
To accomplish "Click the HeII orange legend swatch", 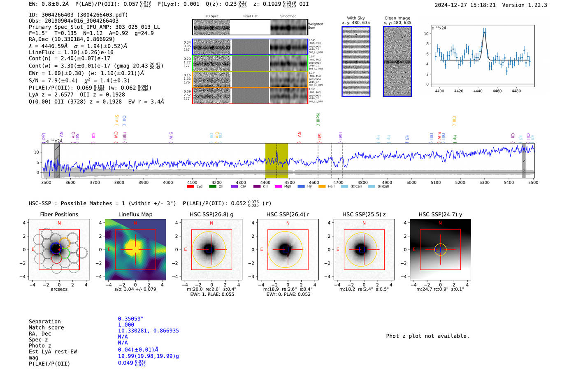I will click(322, 186).
